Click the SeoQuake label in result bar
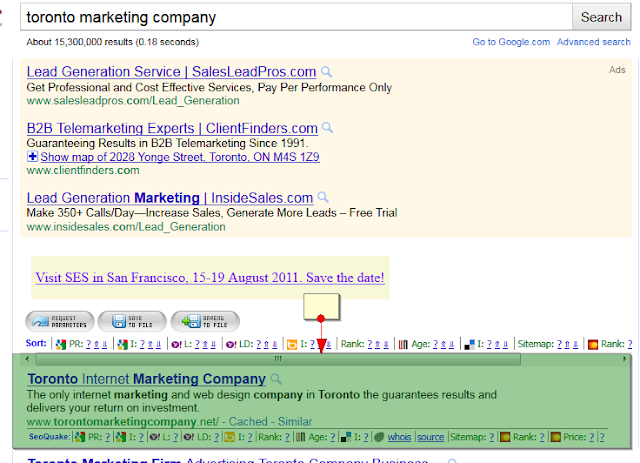This screenshot has width=640, height=463. (x=49, y=437)
